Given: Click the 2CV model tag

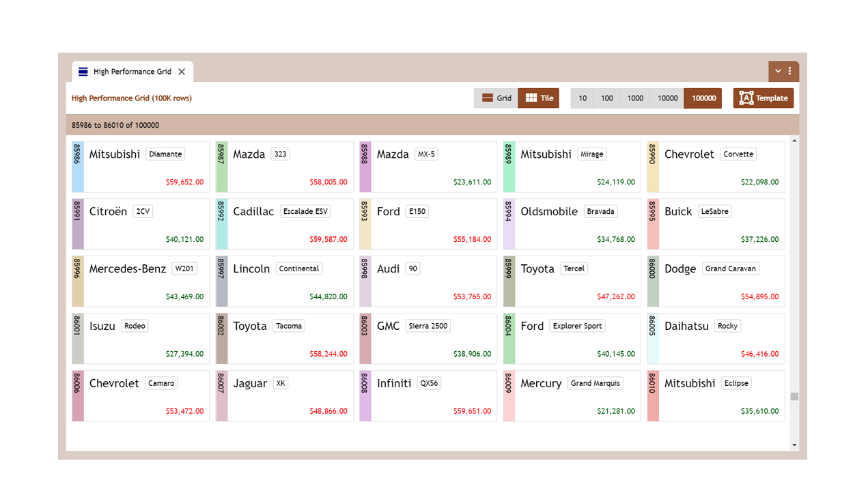Looking at the screenshot, I should [143, 212].
